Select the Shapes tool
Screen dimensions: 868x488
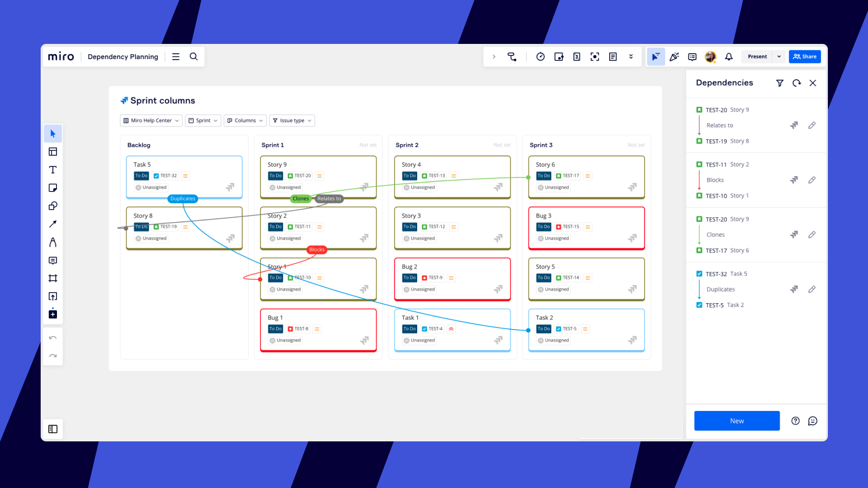point(53,206)
